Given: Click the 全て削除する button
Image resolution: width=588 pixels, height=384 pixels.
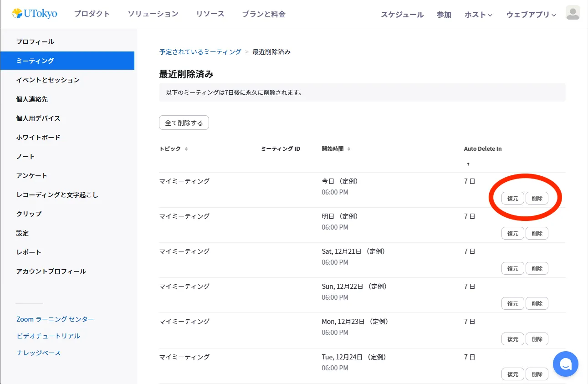Looking at the screenshot, I should 184,123.
